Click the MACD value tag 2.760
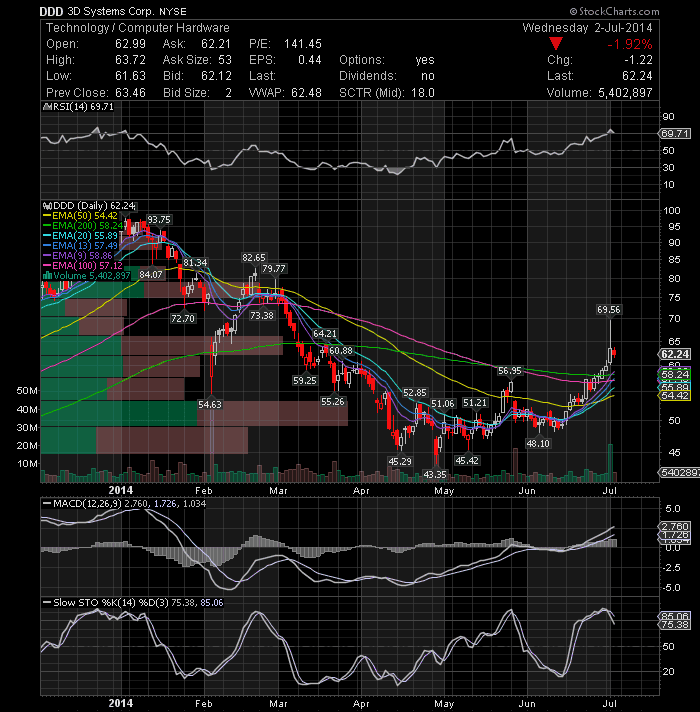This screenshot has height=712, width=700. [675, 526]
